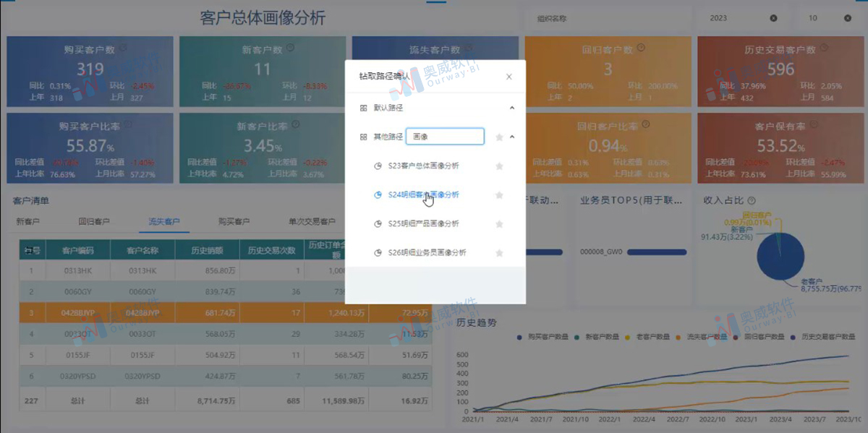Click the 客户名称 column header

click(x=143, y=250)
